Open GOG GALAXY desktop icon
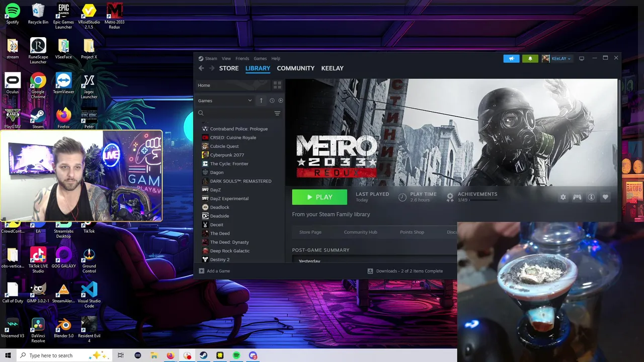Viewport: 644px width, 362px height. (x=63, y=257)
